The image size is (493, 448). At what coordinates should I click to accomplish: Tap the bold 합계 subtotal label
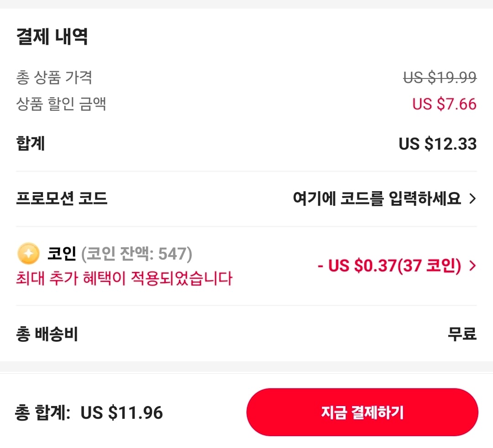tap(31, 144)
